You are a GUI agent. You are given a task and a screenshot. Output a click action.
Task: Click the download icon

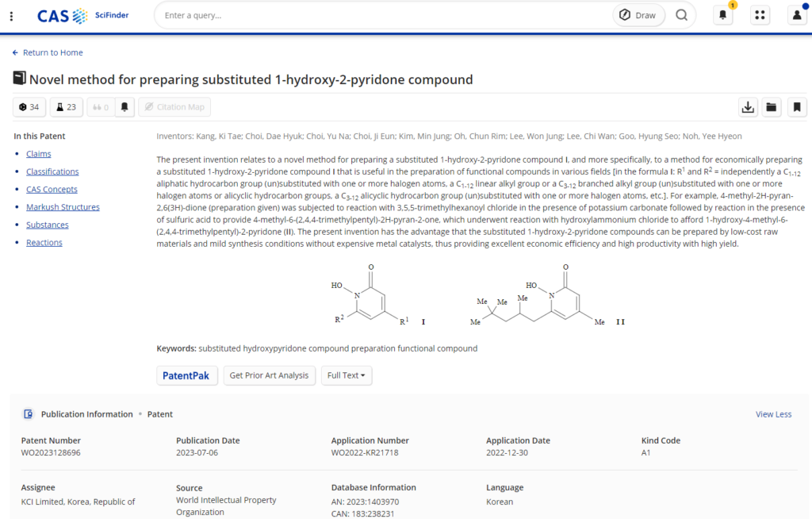click(747, 107)
